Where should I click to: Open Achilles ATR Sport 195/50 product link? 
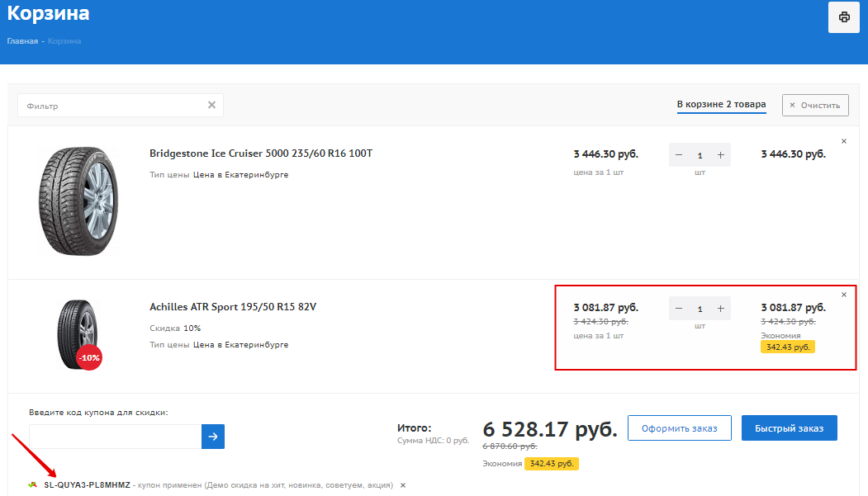click(x=233, y=307)
